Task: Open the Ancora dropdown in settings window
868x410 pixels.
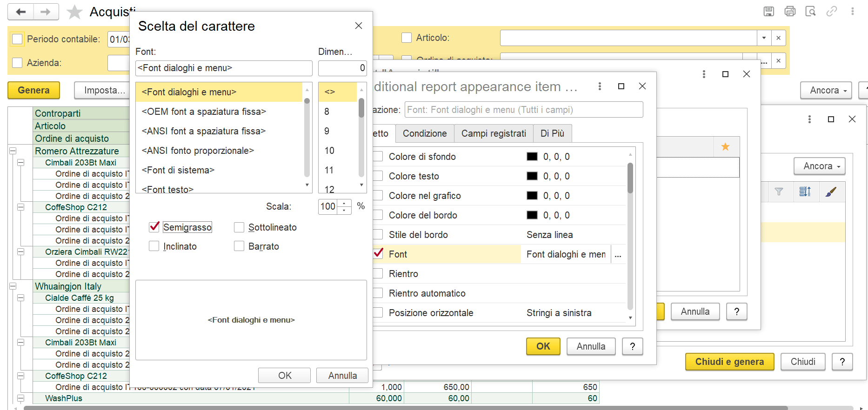Action: (819, 166)
